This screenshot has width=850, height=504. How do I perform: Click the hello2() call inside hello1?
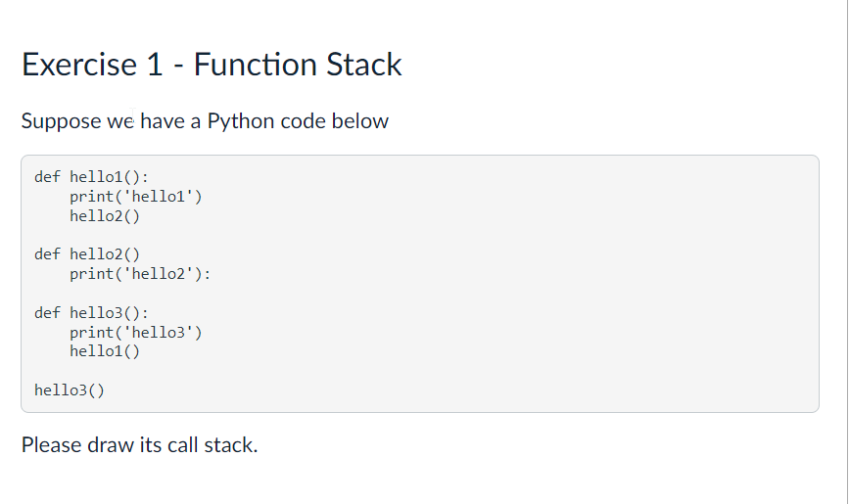(105, 215)
